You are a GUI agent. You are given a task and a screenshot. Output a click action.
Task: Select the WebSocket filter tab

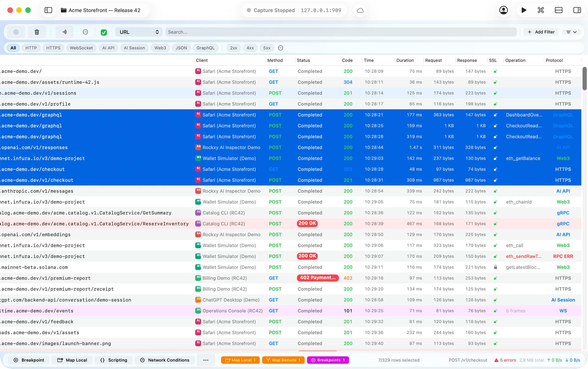pos(81,48)
